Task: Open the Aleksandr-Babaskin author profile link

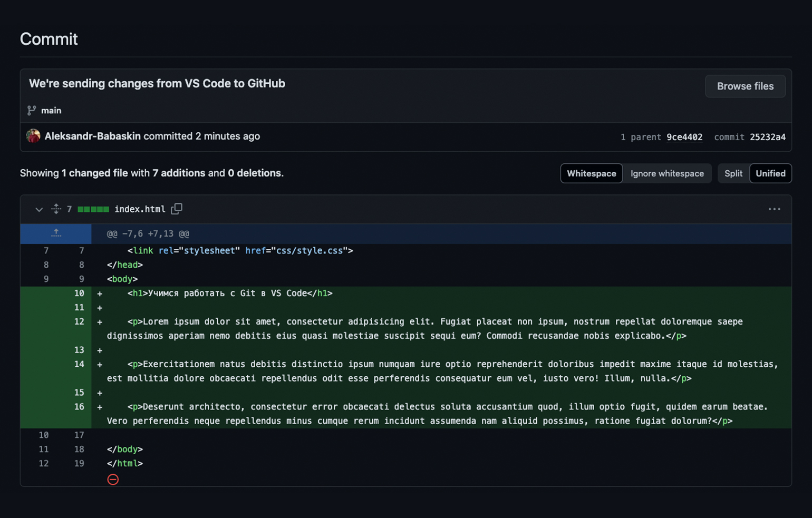Action: point(92,136)
